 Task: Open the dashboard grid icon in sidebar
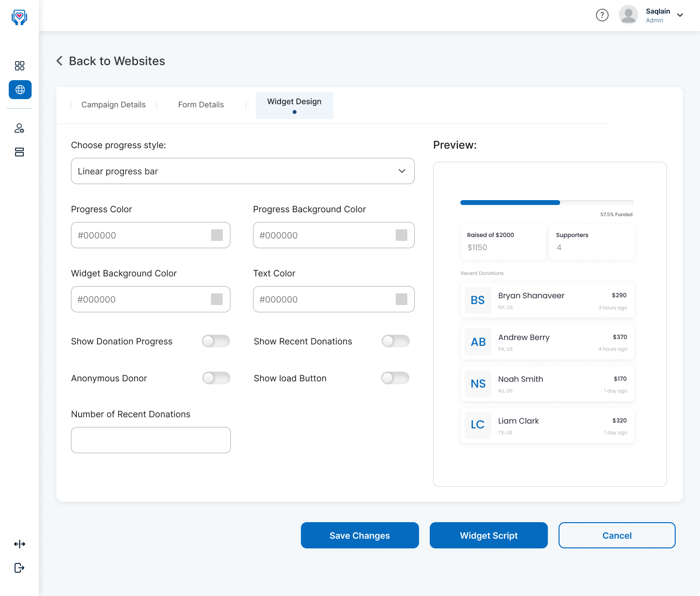[19, 66]
